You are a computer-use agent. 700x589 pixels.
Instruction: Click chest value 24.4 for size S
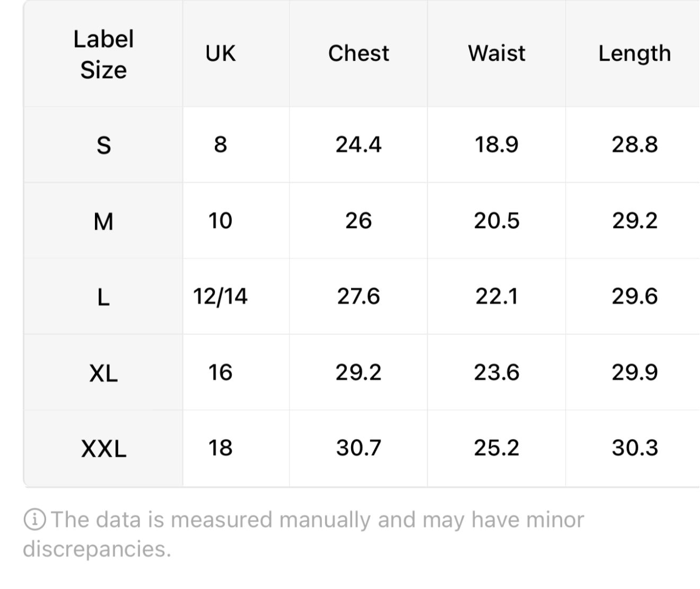358,144
